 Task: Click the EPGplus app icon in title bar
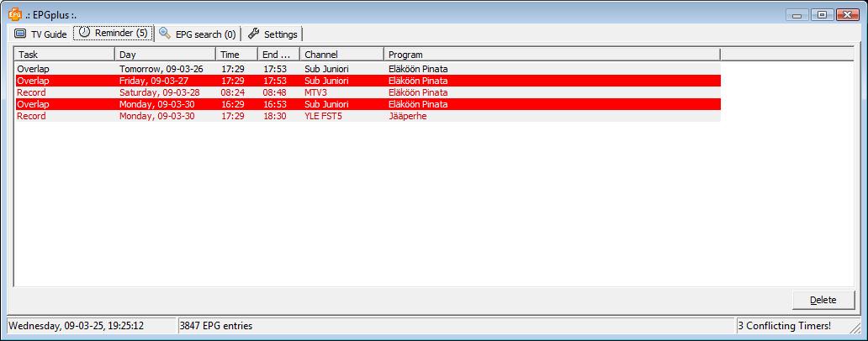coord(14,13)
